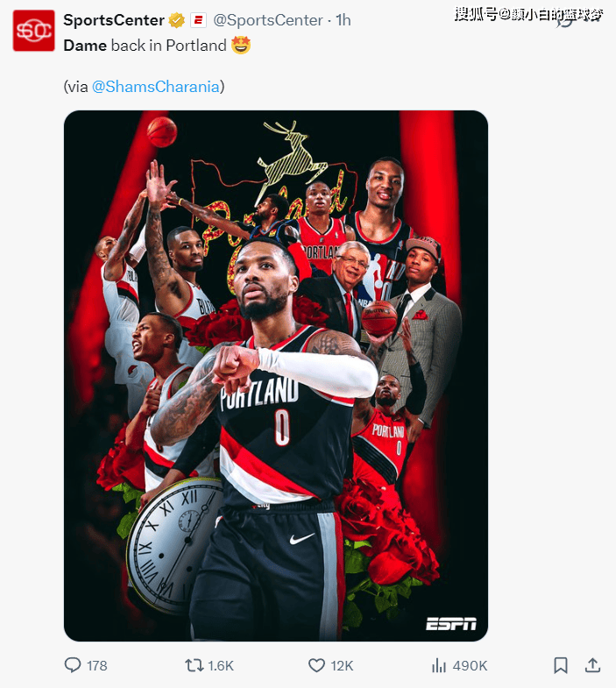Open the @ShamsCharania mention link

pos(156,87)
